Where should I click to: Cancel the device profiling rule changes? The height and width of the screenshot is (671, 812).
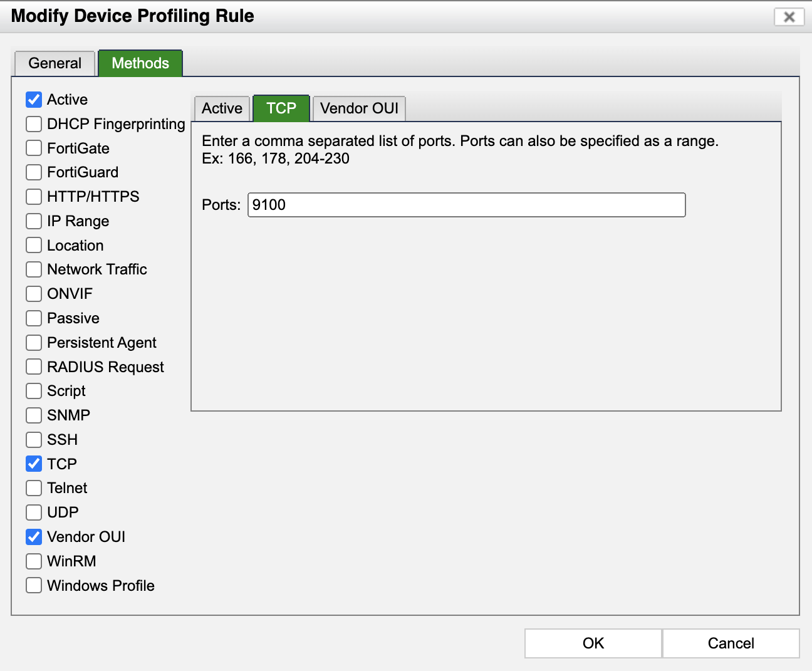point(731,643)
